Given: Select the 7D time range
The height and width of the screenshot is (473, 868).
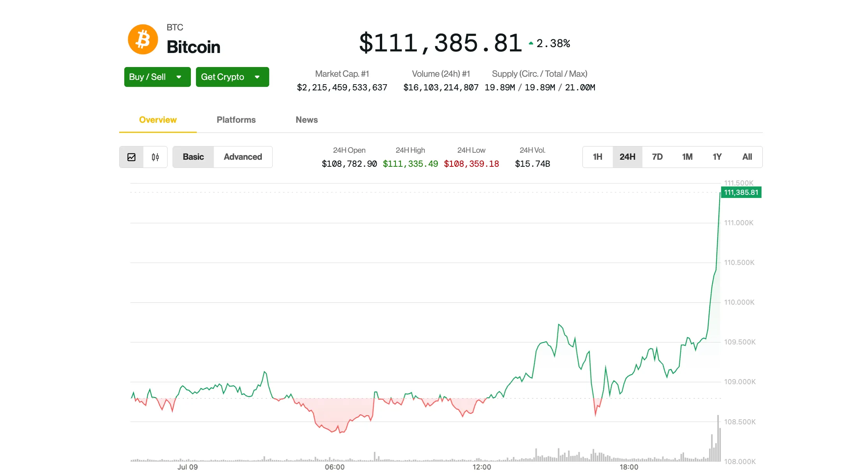Looking at the screenshot, I should coord(657,157).
